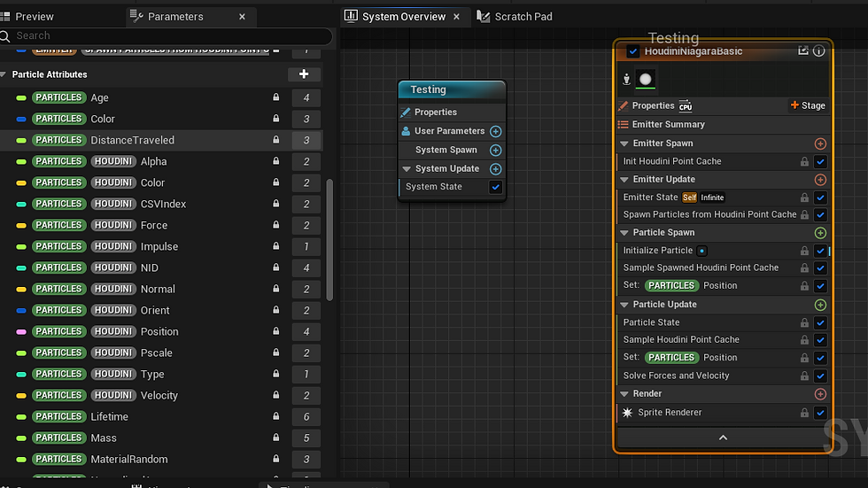Click lock icon on Sprite Renderer row
The image size is (868, 488).
pyautogui.click(x=804, y=413)
